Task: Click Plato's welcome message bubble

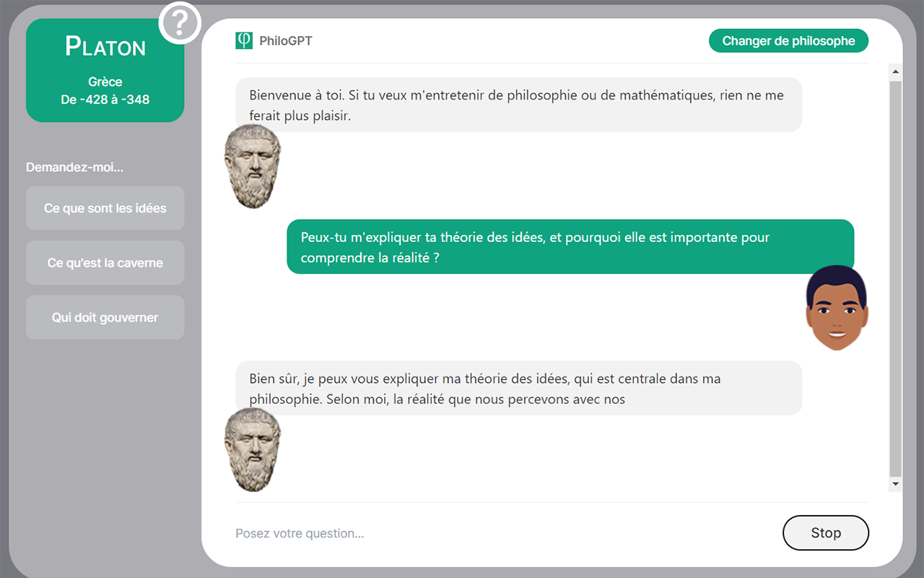Action: click(x=518, y=105)
